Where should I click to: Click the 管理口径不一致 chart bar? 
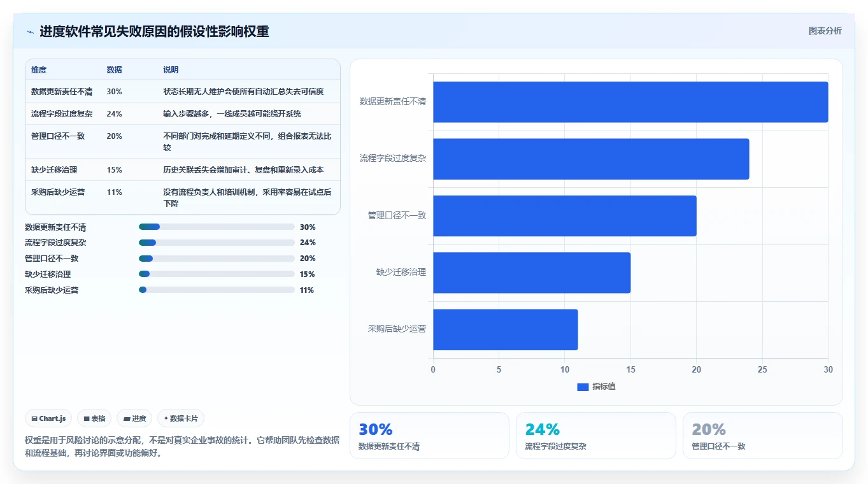[565, 216]
